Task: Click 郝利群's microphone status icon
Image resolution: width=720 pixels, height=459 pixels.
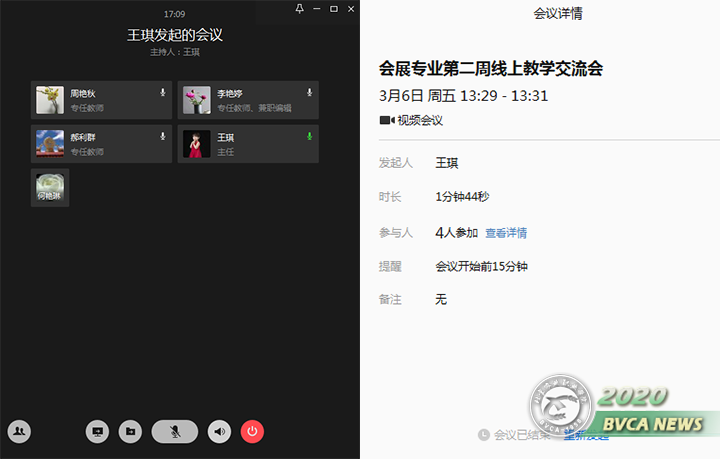Action: click(x=162, y=136)
